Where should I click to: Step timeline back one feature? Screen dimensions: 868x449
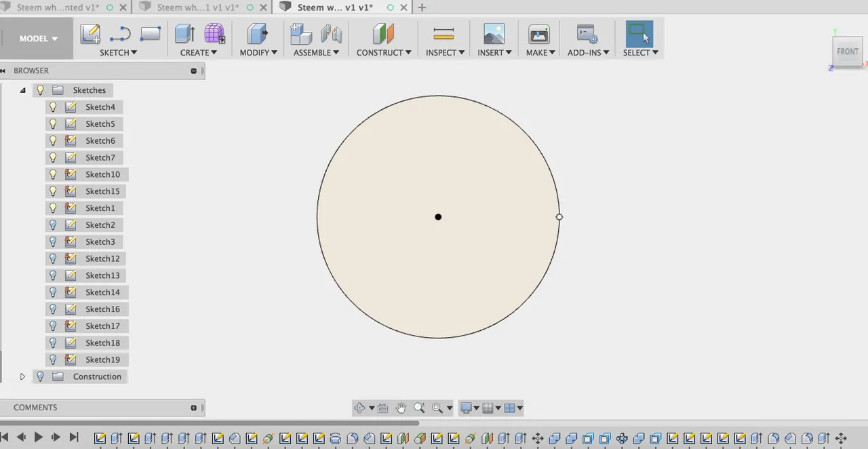[x=21, y=437]
